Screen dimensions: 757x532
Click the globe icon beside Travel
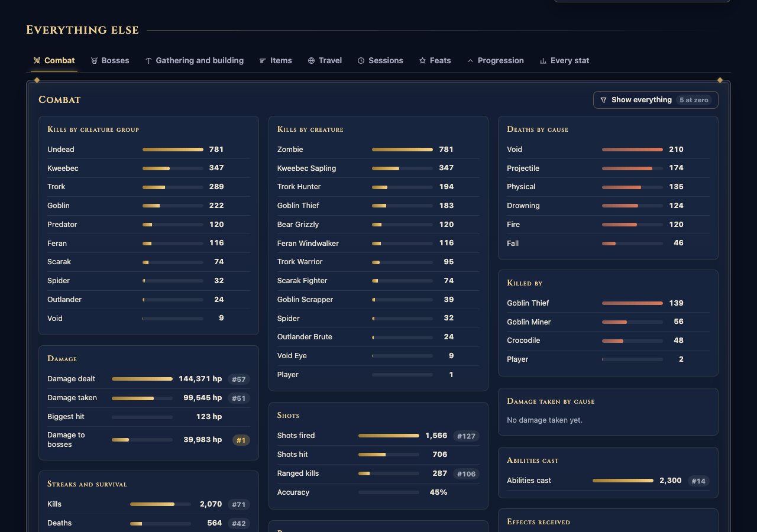click(311, 60)
